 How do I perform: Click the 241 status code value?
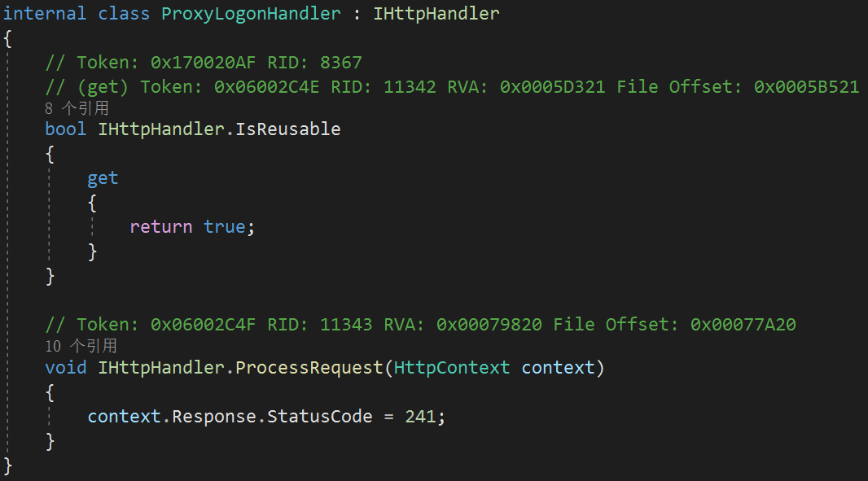click(x=421, y=416)
